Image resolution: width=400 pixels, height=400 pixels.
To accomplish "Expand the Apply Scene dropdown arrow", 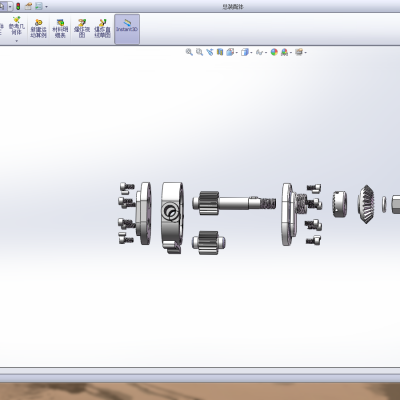I will (291, 53).
